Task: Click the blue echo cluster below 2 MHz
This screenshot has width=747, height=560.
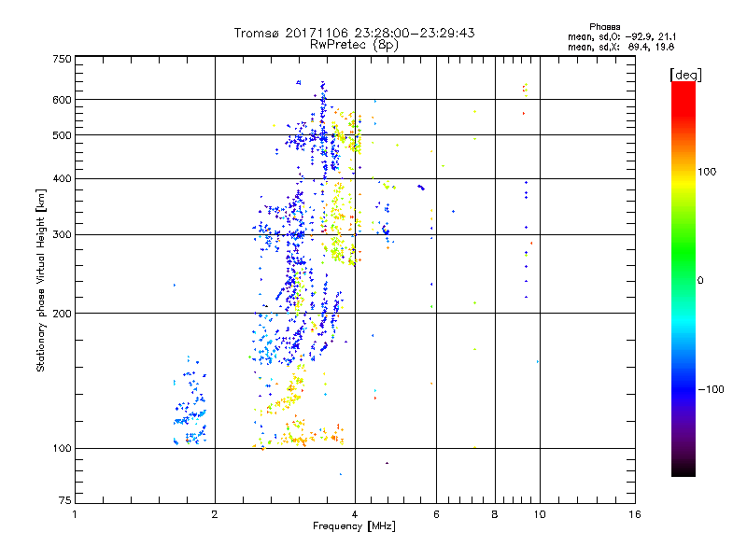Action: coord(190,402)
